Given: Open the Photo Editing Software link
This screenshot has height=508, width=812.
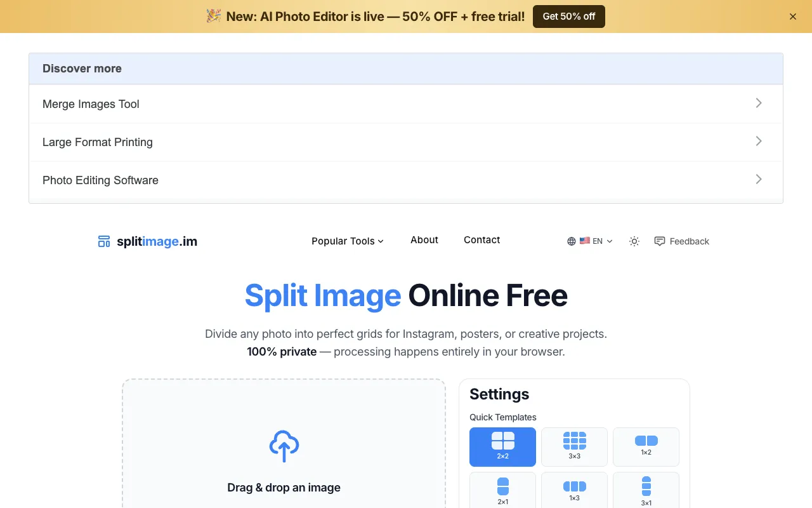Looking at the screenshot, I should [406, 180].
